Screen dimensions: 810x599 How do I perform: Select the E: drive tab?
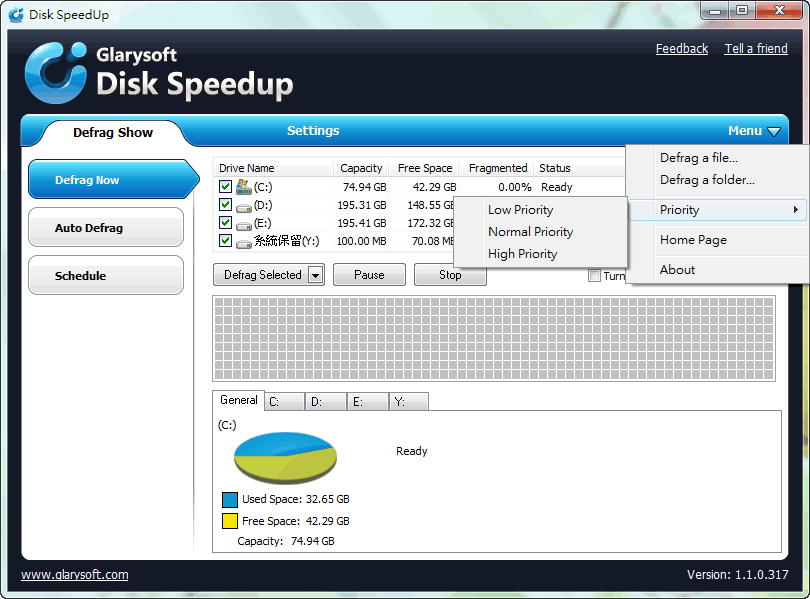pyautogui.click(x=368, y=401)
